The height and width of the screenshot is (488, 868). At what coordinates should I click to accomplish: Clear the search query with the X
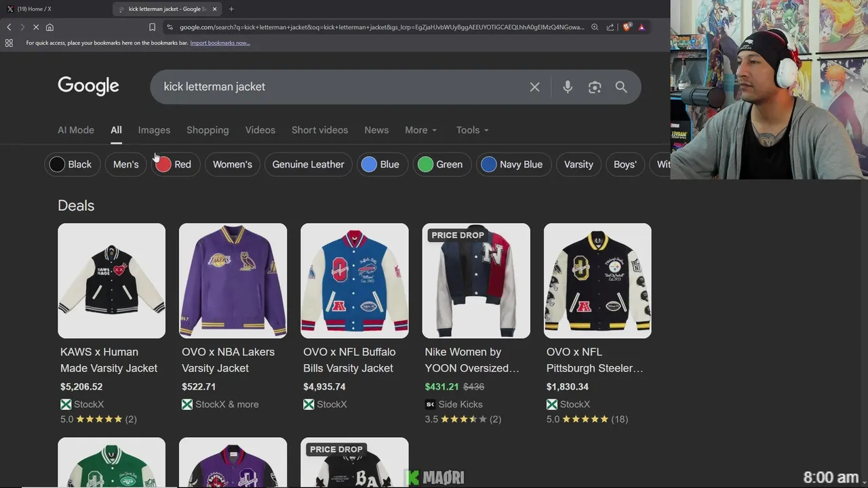[x=535, y=87]
